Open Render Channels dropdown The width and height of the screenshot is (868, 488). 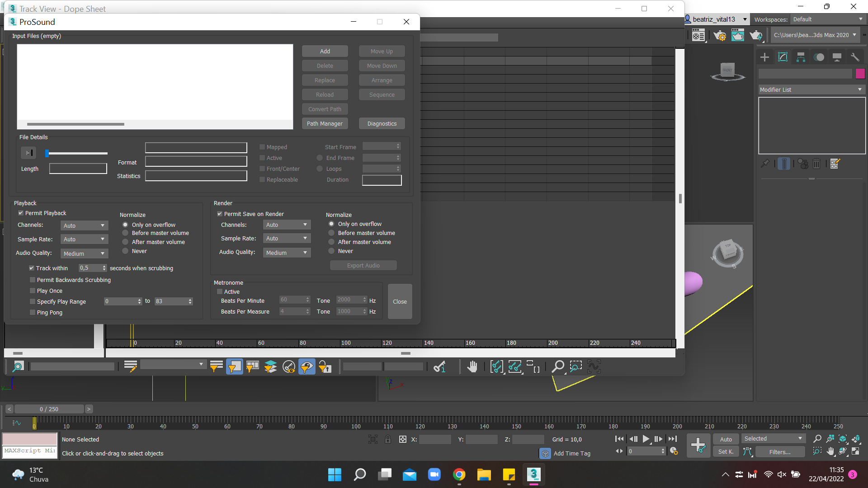point(287,224)
